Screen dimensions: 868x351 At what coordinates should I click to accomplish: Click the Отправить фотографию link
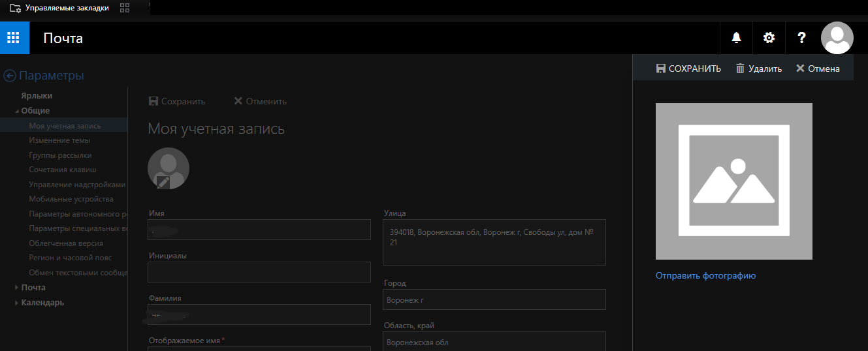click(x=705, y=276)
